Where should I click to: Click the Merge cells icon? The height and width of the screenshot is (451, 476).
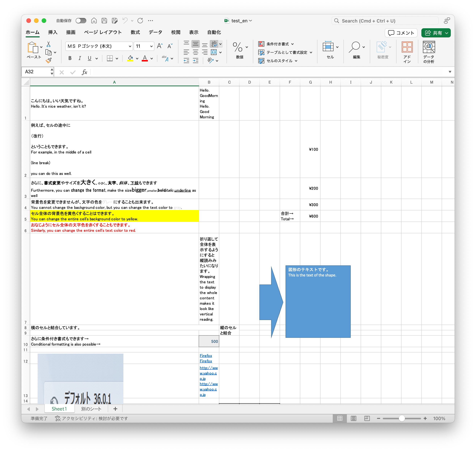click(x=214, y=52)
